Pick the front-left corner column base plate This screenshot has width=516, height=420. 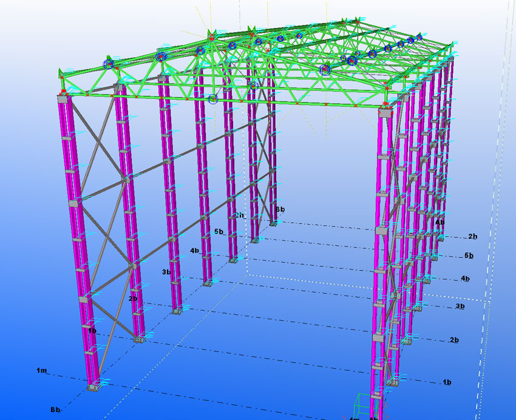(x=92, y=387)
